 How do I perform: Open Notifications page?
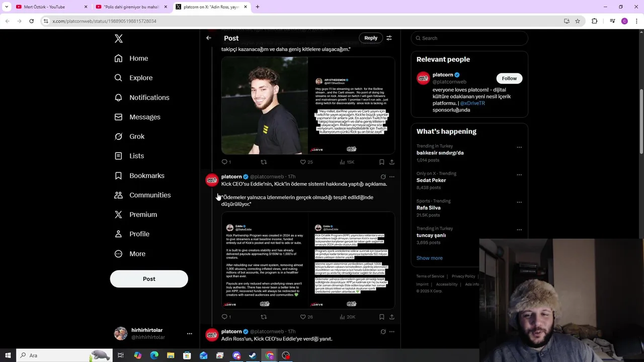point(142,98)
